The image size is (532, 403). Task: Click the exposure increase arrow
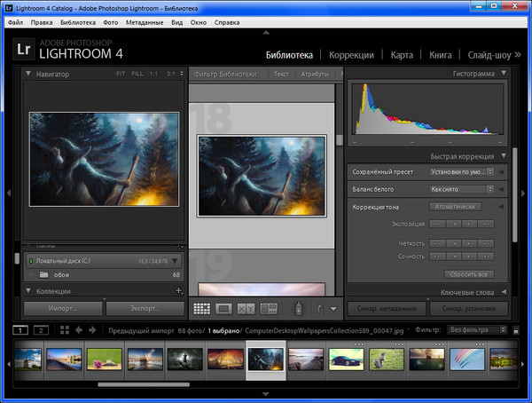point(471,224)
